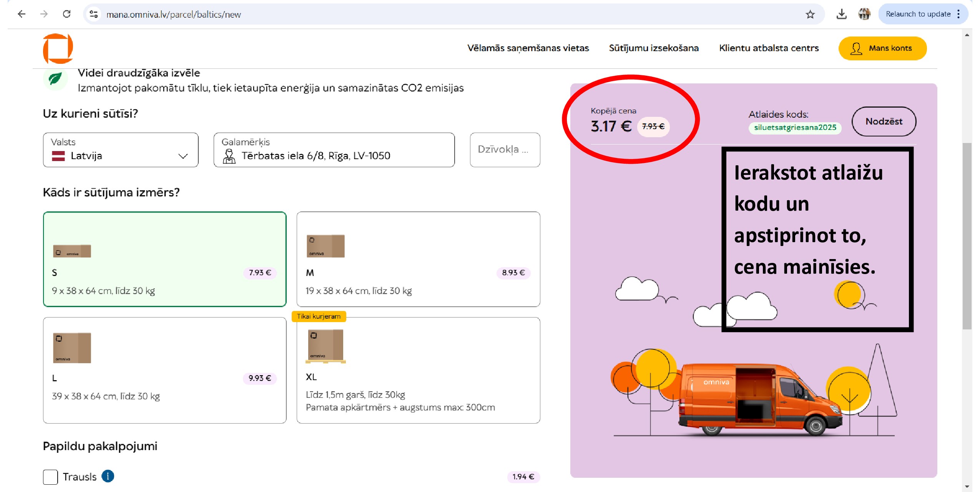Open the Galamērķis destination selector
Viewport: 980px width, 492px height.
coord(334,150)
